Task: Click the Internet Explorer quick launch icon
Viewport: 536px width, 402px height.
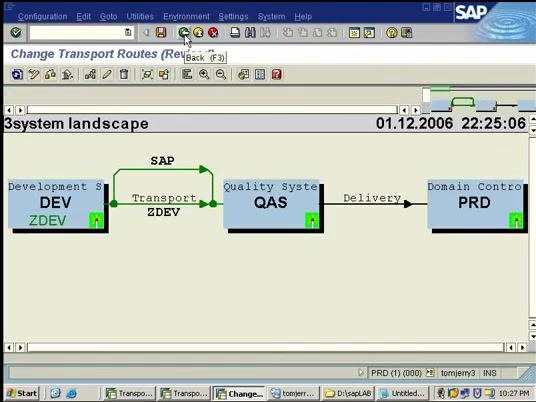Action: pyautogui.click(x=71, y=393)
